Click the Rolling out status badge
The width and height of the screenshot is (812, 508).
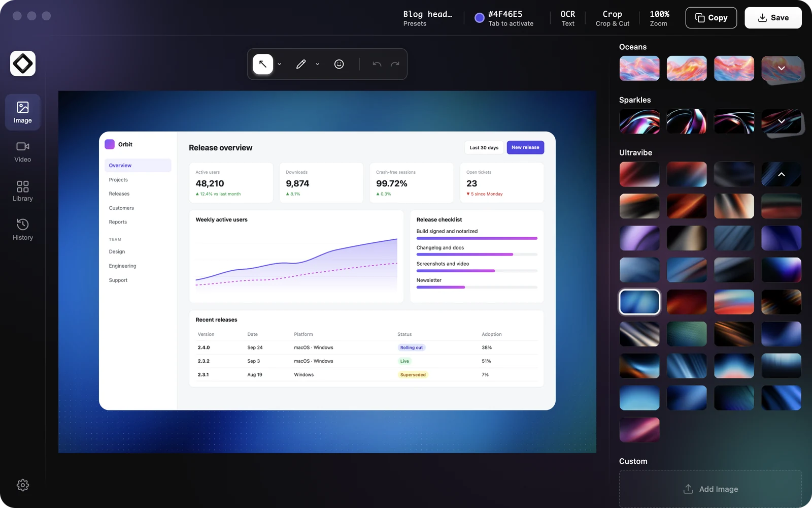412,347
